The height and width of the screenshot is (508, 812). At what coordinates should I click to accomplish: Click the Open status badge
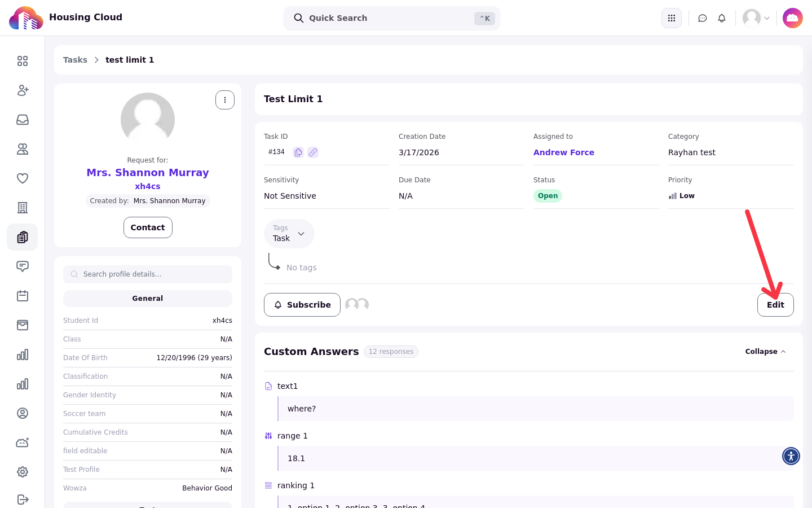coord(548,196)
